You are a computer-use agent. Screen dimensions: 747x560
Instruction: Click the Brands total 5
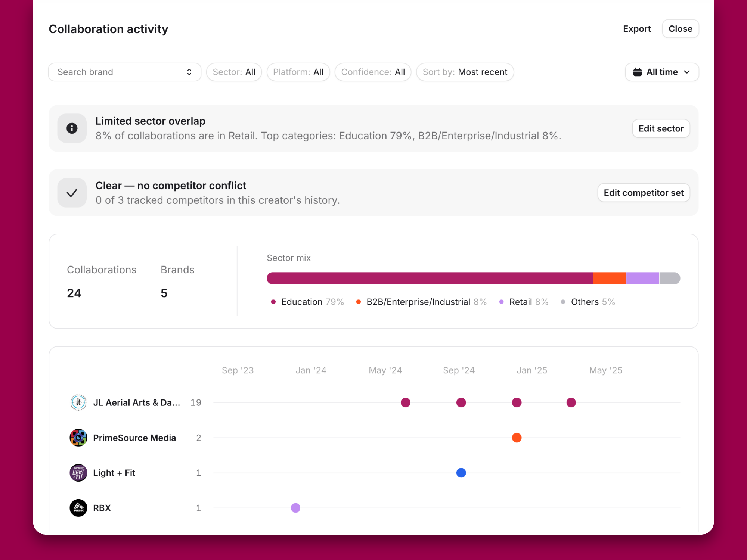pos(164,293)
